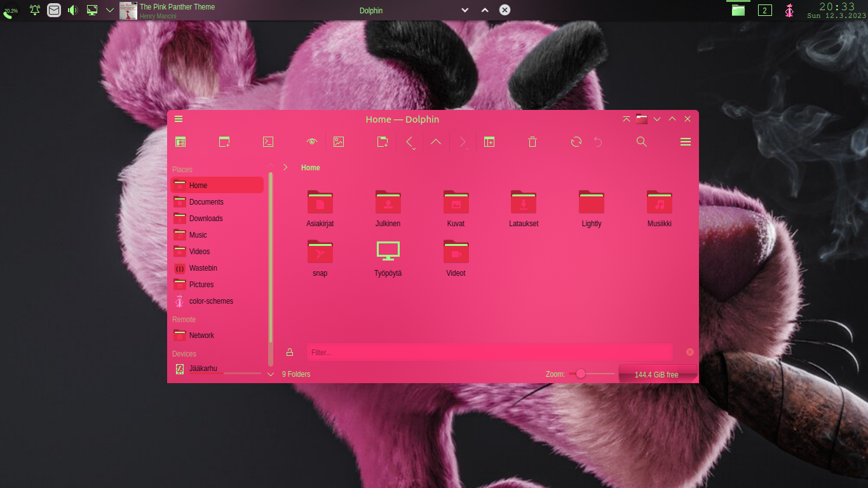The image size is (868, 488).
Task: Open Dolphin hamburger menu at toolbar right
Action: (686, 142)
